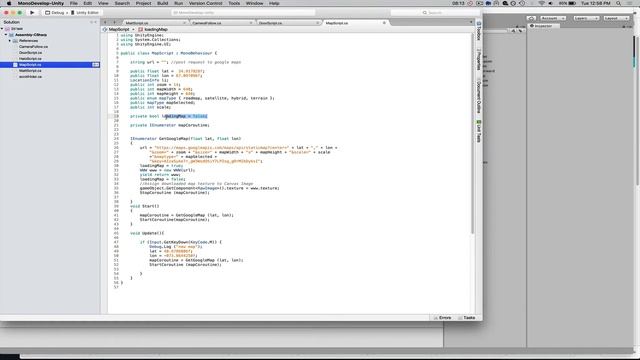Screen dimensions: 640x360
Task: Select the Unity Editor target
Action: point(85,13)
